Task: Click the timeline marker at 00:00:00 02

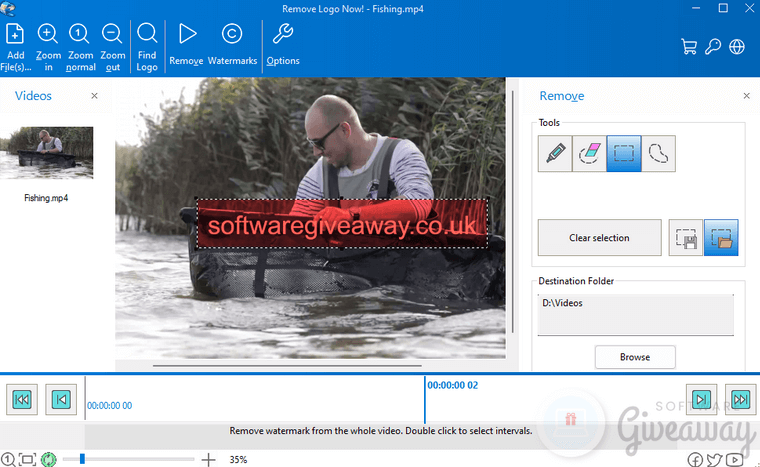Action: tap(425, 400)
